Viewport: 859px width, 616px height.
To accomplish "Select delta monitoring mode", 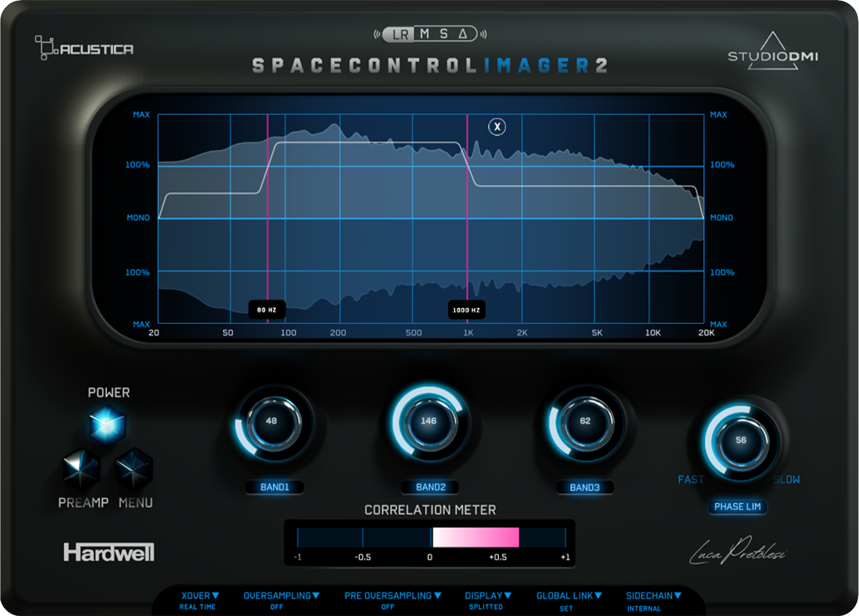I will pos(463,34).
